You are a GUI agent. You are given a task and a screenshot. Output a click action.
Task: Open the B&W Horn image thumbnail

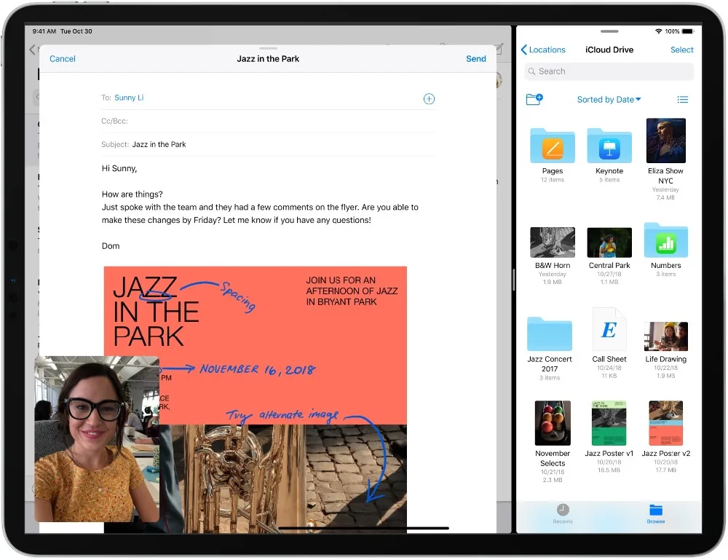[x=552, y=242]
